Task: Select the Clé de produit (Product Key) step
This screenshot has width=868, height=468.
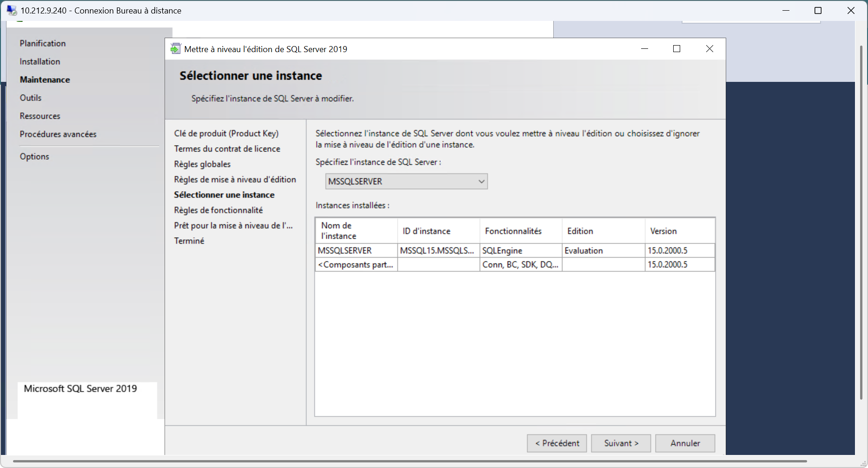Action: (226, 134)
